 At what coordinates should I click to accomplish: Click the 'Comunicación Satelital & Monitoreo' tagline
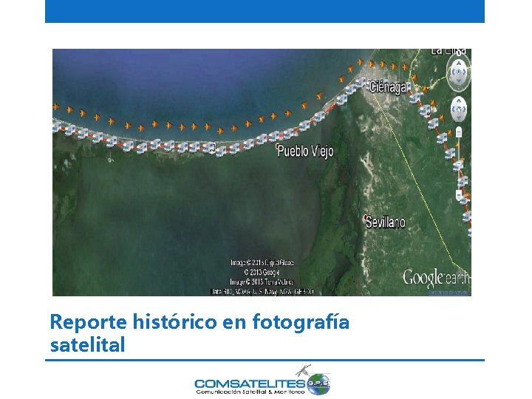pos(250,392)
